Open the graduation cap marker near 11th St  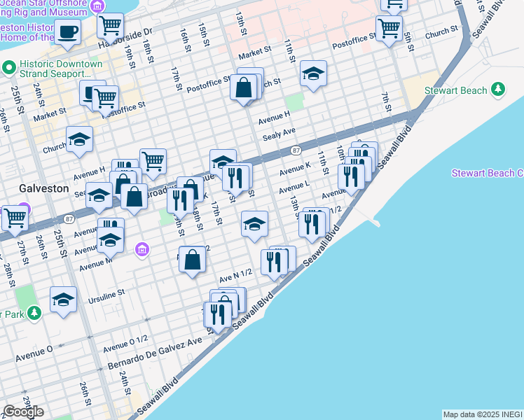313,75
